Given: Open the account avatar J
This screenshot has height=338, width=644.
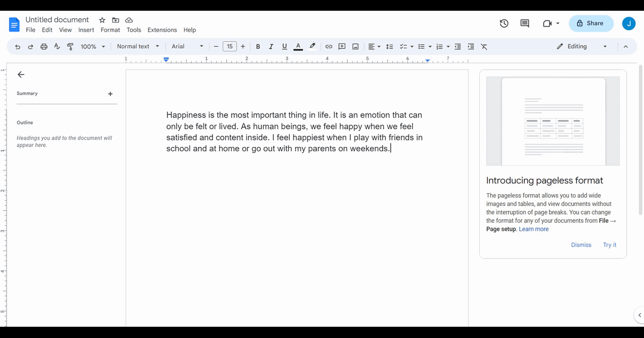Looking at the screenshot, I should 628,24.
